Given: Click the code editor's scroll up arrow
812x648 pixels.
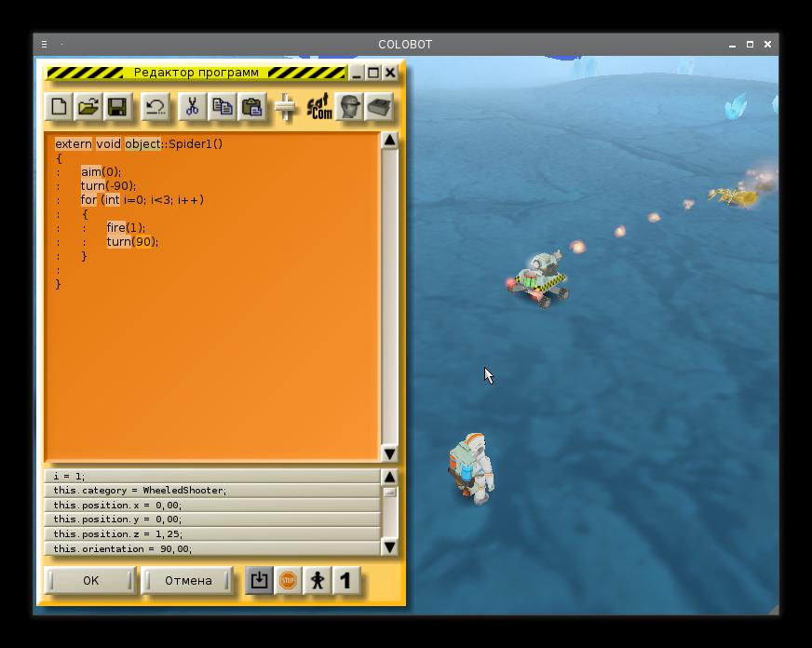Looking at the screenshot, I should (390, 140).
